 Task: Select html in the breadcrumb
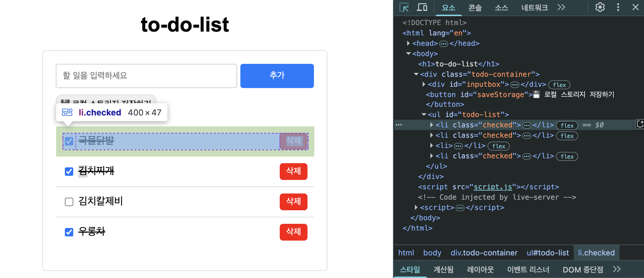[406, 253]
